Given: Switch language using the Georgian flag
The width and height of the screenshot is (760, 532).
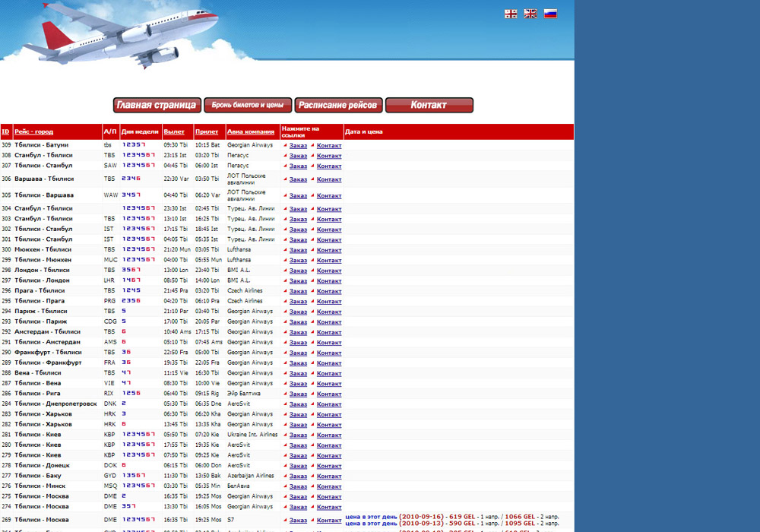Looking at the screenshot, I should coord(511,14).
